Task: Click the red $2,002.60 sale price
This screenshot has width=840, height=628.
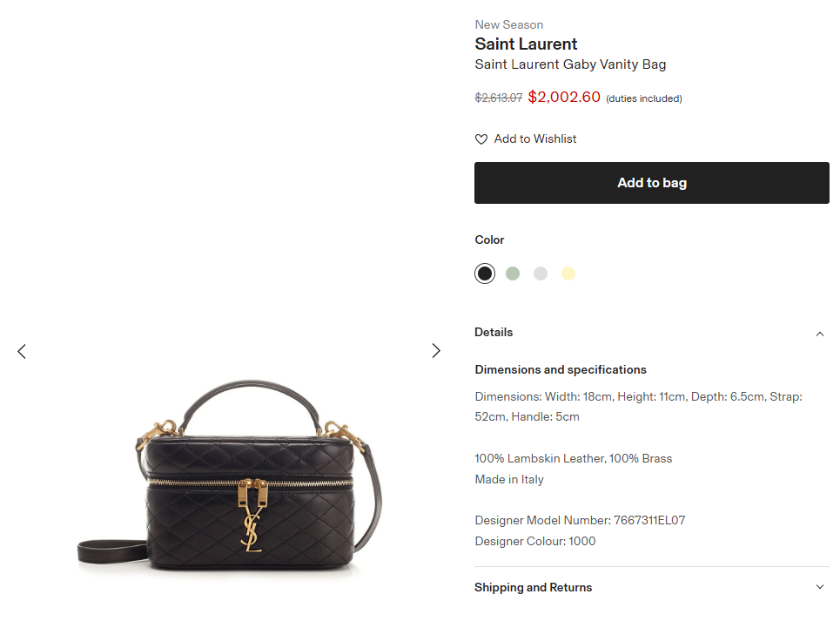Action: pos(564,97)
